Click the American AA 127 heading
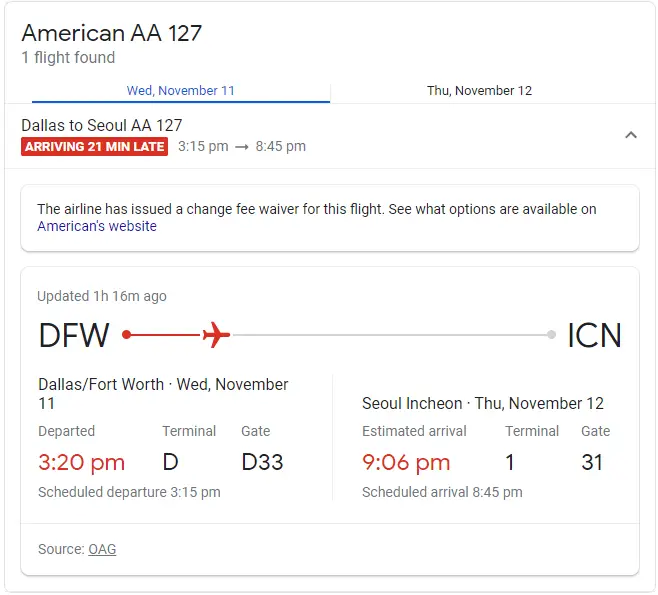 pos(112,33)
